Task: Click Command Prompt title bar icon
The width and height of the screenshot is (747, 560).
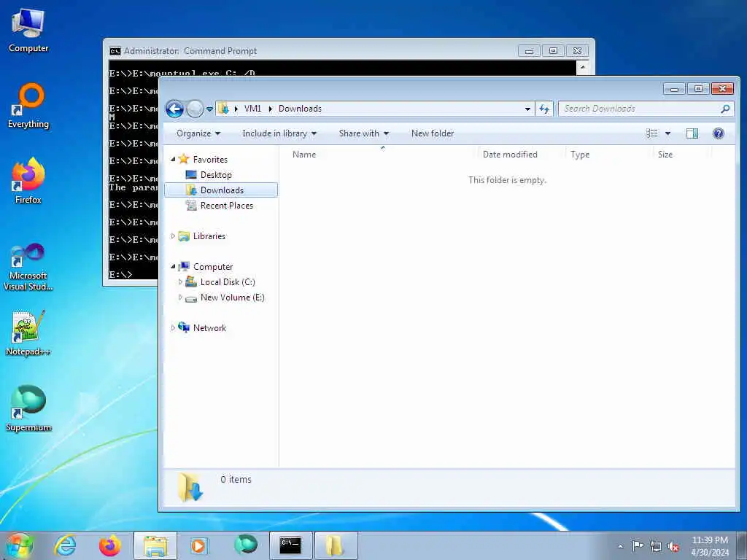Action: (115, 51)
